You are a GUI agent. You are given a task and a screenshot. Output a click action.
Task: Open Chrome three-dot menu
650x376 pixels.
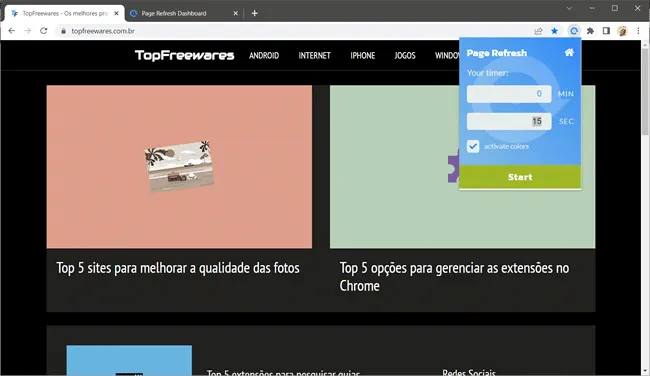[x=638, y=31]
